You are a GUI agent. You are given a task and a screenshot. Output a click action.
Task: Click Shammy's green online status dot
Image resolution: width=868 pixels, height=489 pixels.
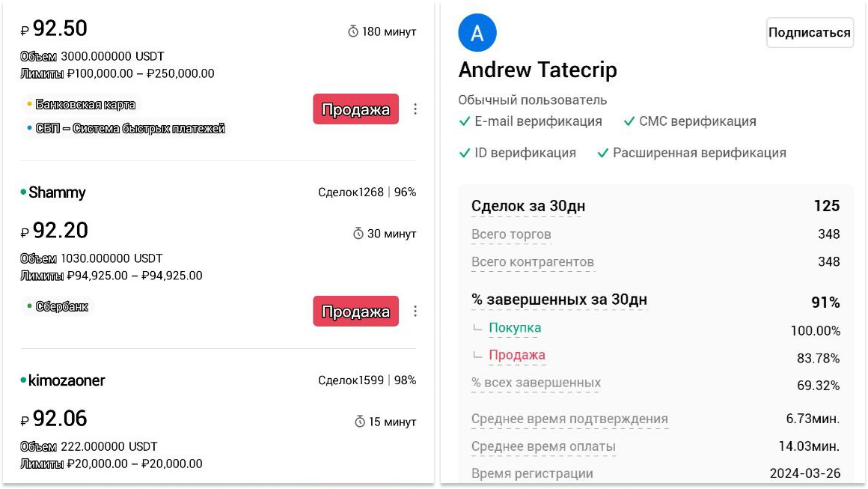tap(23, 192)
